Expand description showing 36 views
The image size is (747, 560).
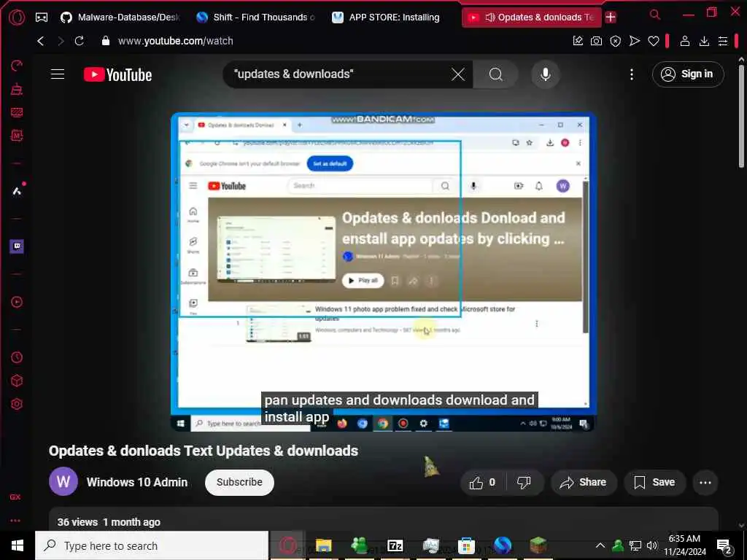point(384,519)
